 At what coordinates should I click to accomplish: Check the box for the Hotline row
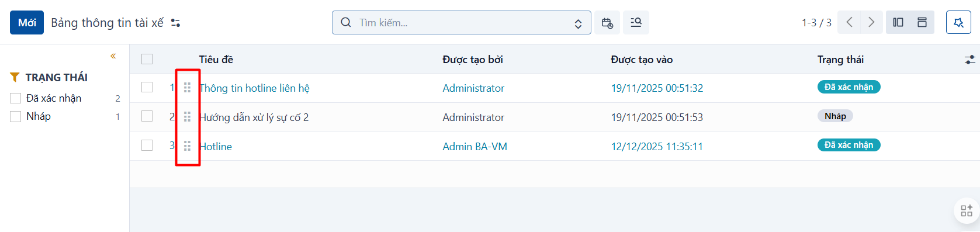click(x=147, y=145)
